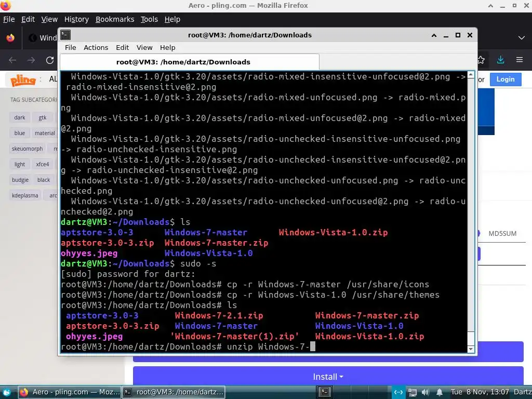This screenshot has width=532, height=399.
Task: Open the Install dropdown button
Action: (x=328, y=377)
